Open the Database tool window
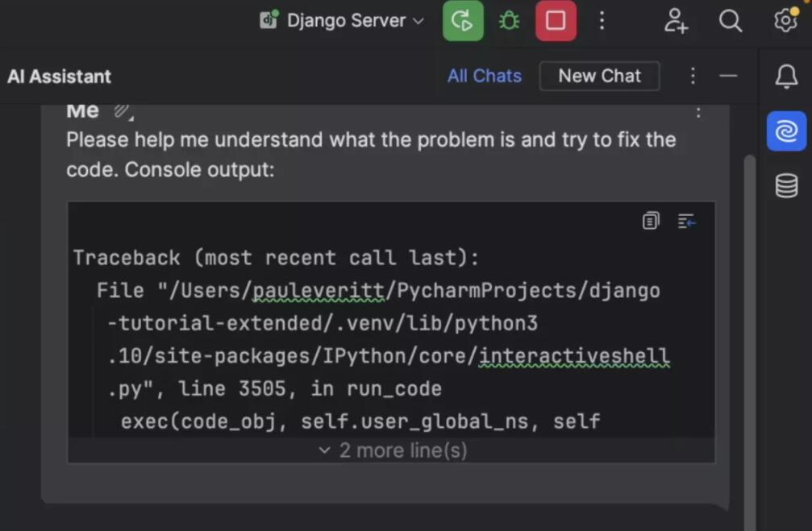Screen dimensions: 812x531 tap(786, 186)
